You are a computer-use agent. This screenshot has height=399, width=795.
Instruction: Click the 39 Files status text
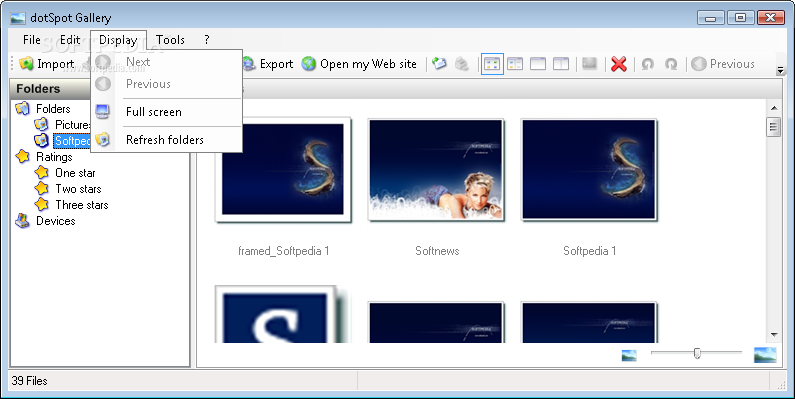(29, 381)
